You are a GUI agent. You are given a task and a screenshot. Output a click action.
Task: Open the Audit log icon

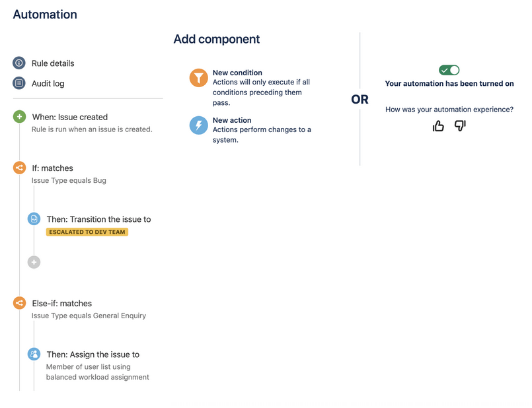click(19, 84)
